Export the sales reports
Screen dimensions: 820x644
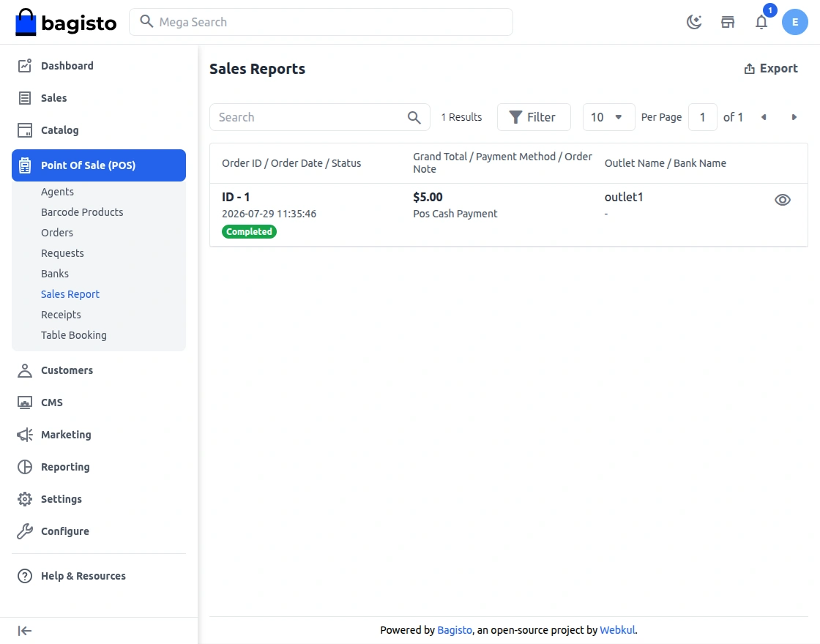click(x=770, y=69)
